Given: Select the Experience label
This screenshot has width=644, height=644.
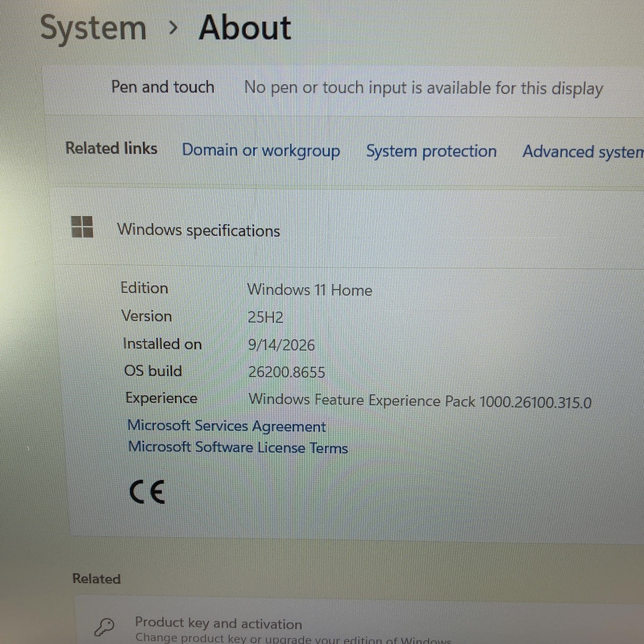Looking at the screenshot, I should pos(161,398).
